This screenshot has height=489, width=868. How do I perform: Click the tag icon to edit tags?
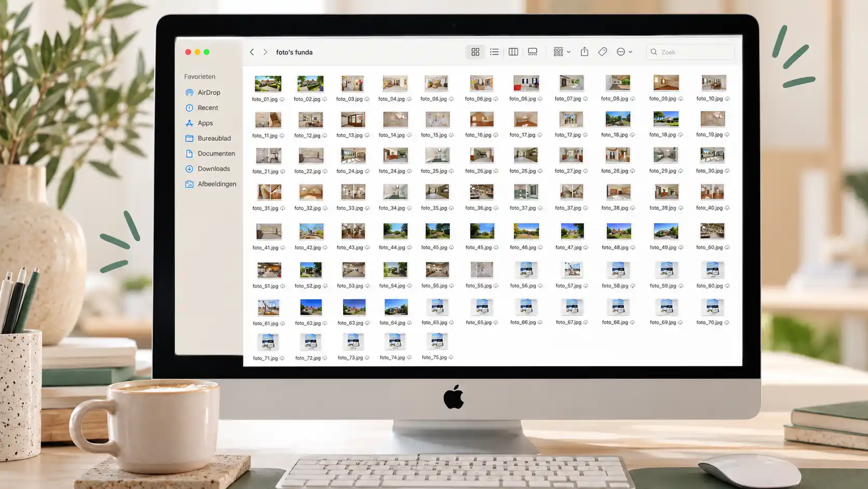point(603,52)
